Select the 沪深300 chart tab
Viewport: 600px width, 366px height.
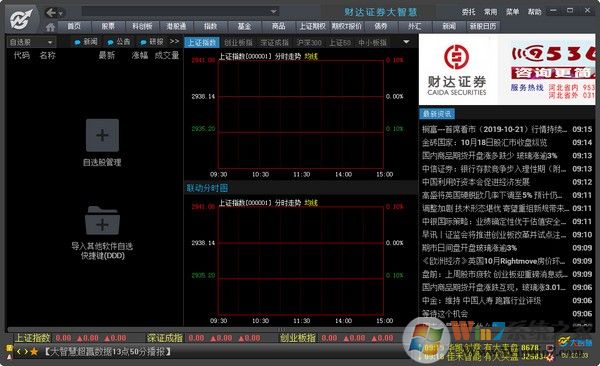coord(309,42)
